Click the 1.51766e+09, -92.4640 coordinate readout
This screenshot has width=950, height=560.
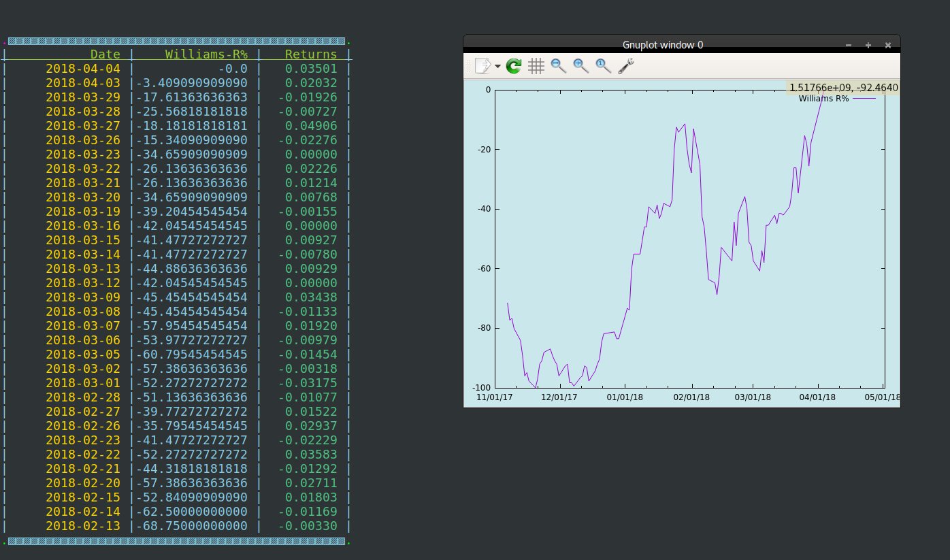tap(843, 88)
